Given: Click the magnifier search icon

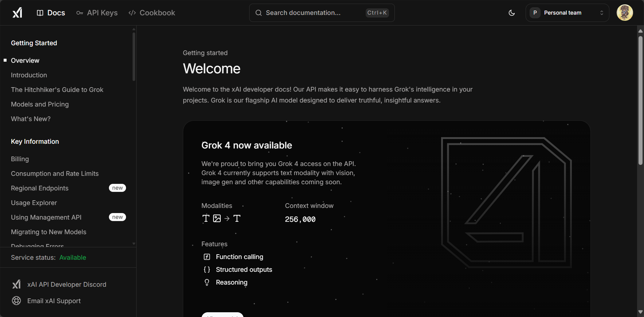Looking at the screenshot, I should [x=259, y=13].
